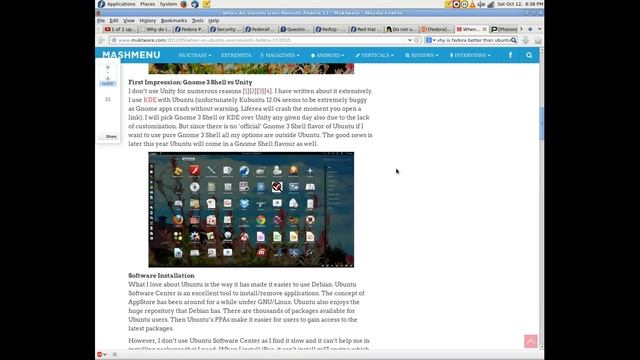Click the site search magnifier in the header
The height and width of the screenshot is (360, 640).
[x=529, y=55]
